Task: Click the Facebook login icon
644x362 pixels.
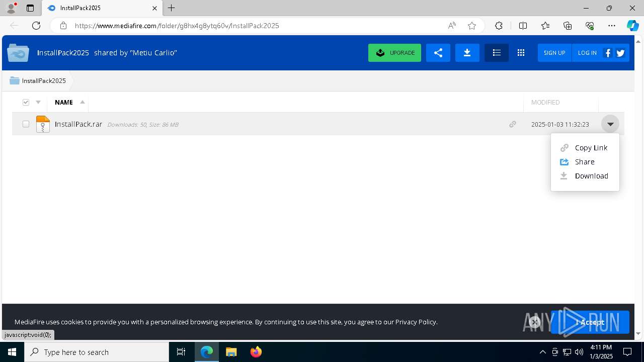Action: click(608, 53)
